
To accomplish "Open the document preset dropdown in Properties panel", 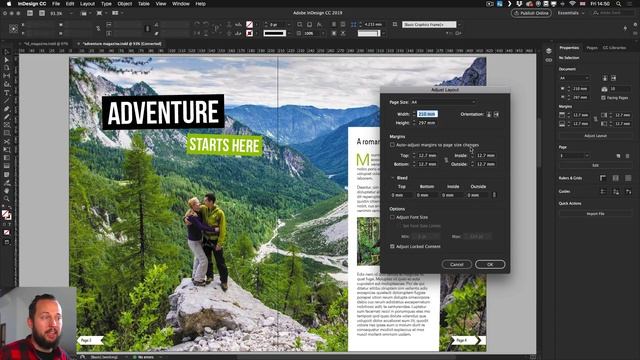I will [x=574, y=78].
